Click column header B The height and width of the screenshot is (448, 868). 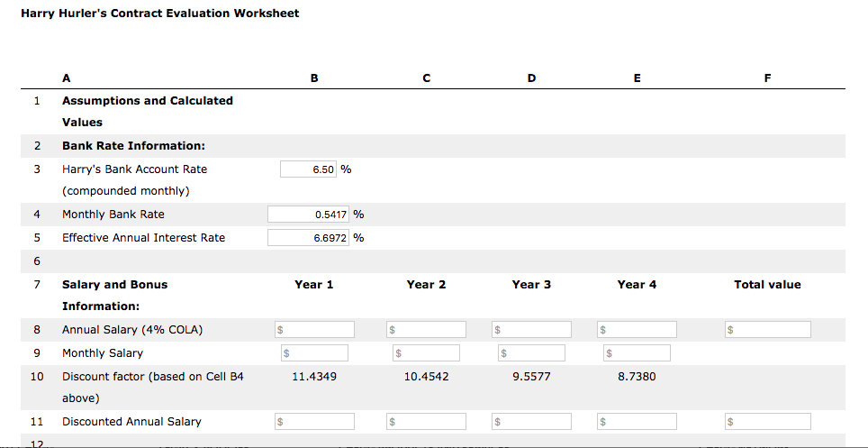point(314,78)
